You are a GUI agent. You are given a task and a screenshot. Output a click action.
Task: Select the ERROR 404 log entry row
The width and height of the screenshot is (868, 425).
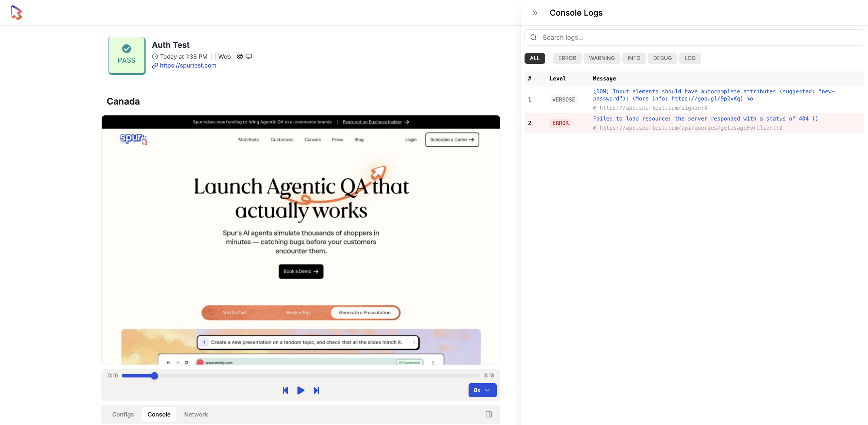(x=694, y=123)
